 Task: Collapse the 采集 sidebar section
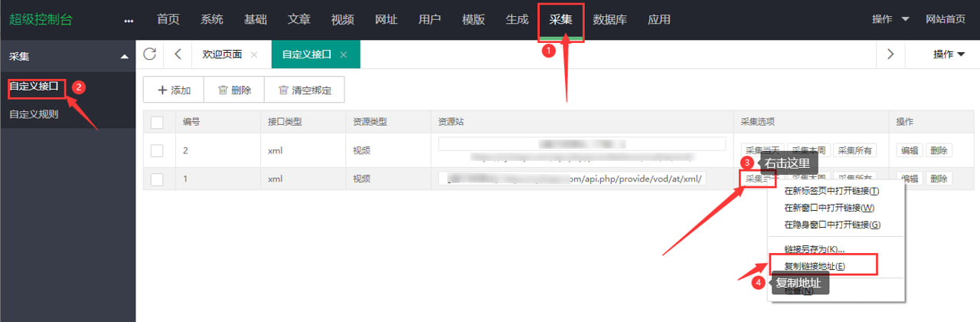[125, 57]
